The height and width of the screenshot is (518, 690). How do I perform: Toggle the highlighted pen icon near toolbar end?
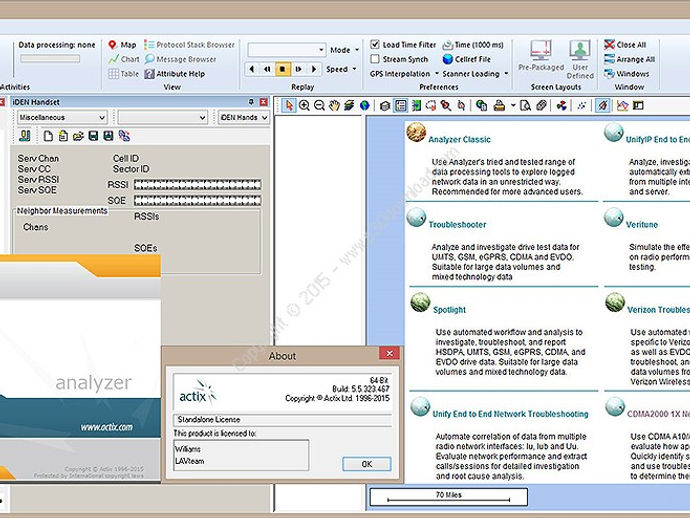click(x=602, y=106)
